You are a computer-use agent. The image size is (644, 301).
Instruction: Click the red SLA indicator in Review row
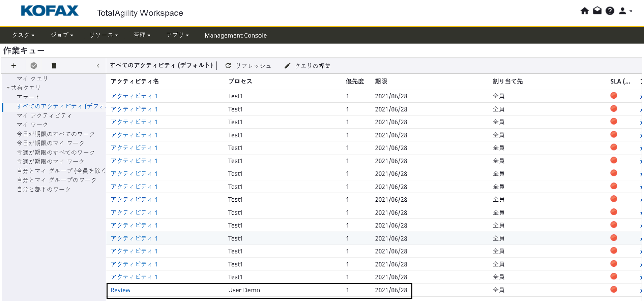[614, 289]
